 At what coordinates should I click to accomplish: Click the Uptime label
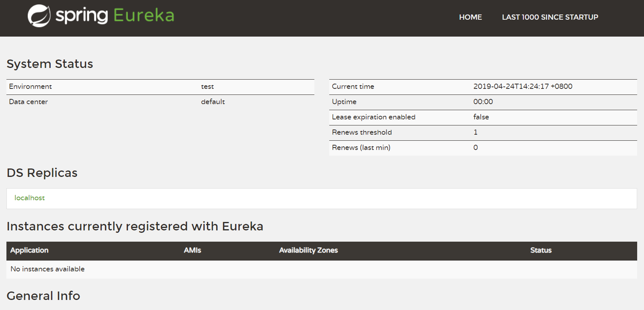click(344, 102)
